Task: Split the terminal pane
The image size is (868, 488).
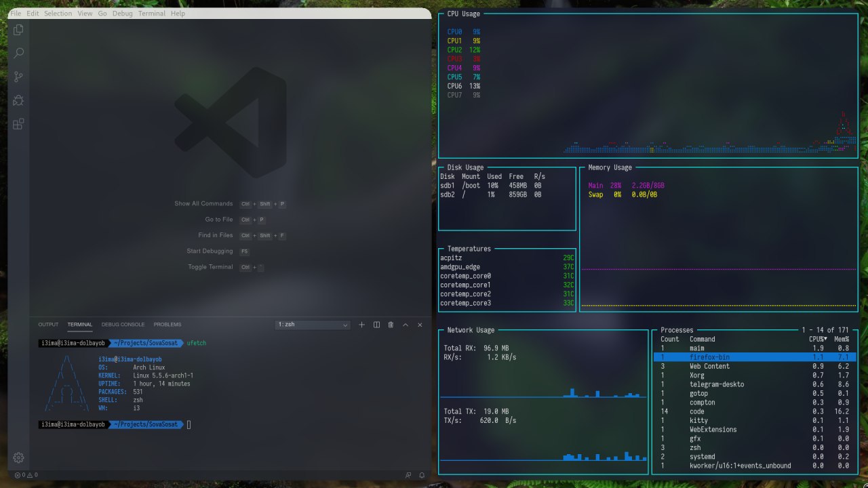Action: 376,325
